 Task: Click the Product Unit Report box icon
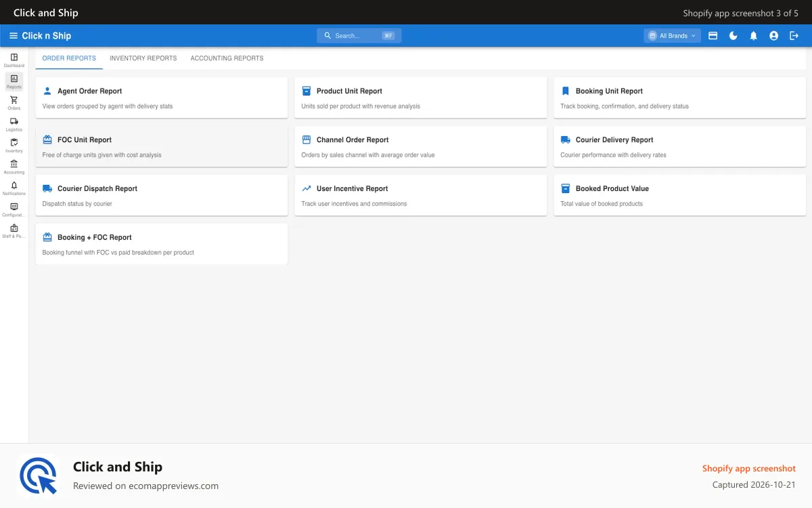click(x=307, y=91)
